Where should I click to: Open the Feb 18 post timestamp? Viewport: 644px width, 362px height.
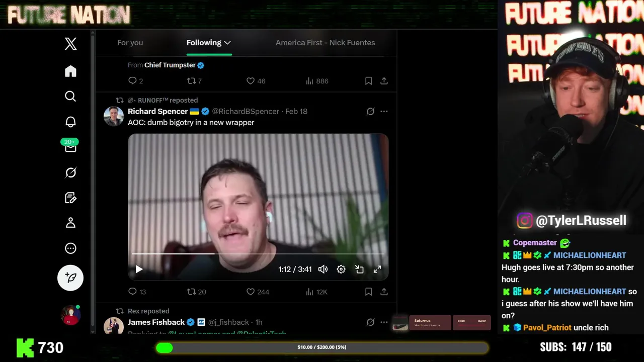[296, 111]
